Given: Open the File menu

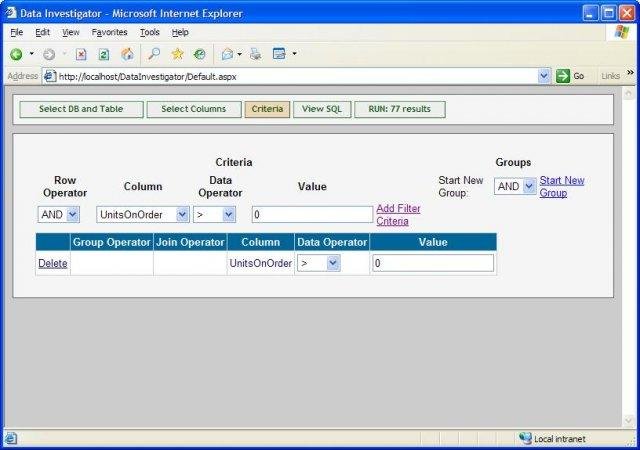Looking at the screenshot, I should (16, 32).
